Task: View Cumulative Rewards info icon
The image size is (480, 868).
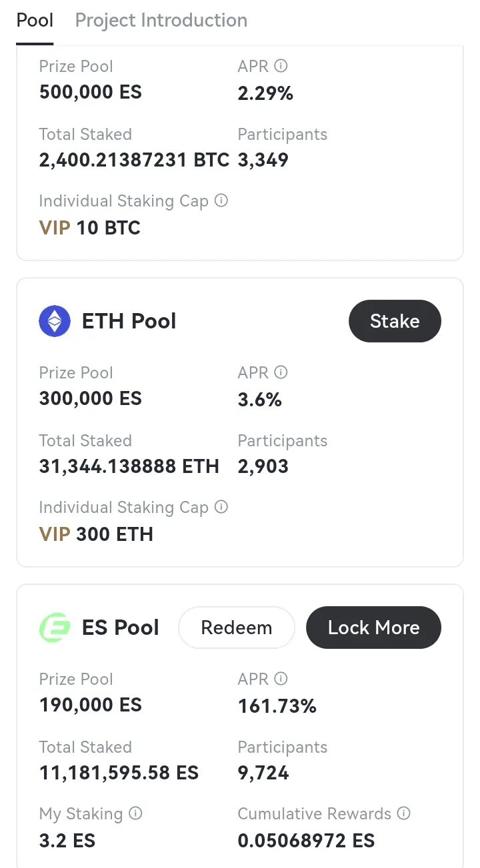Action: click(403, 813)
